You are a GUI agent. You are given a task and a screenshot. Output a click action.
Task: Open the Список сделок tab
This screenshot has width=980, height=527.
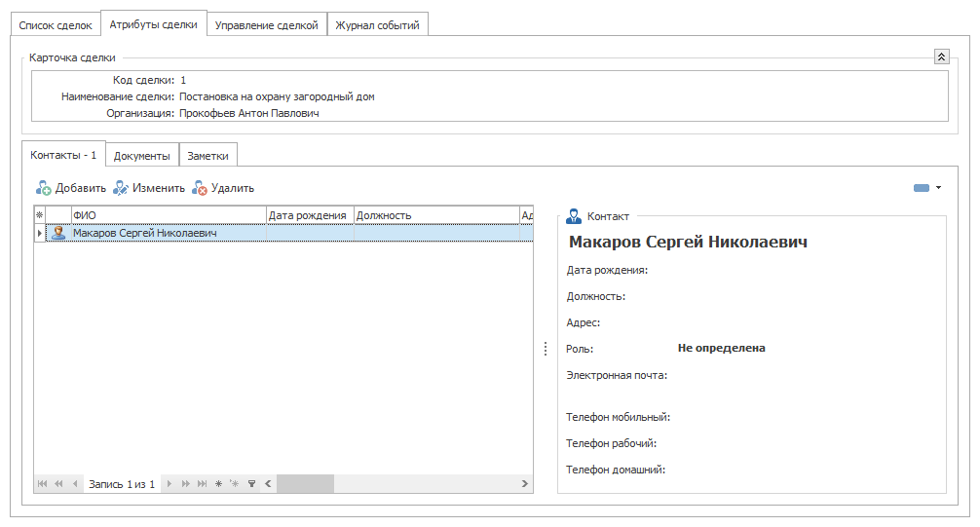click(x=56, y=25)
